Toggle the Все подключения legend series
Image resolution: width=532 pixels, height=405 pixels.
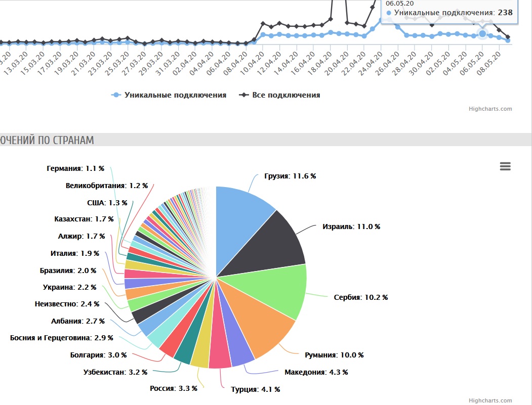279,95
